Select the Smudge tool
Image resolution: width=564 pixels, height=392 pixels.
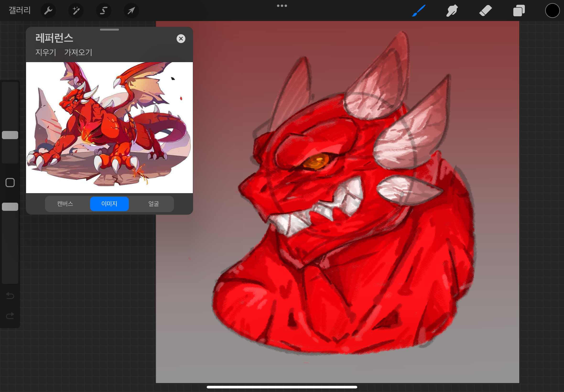[452, 11]
